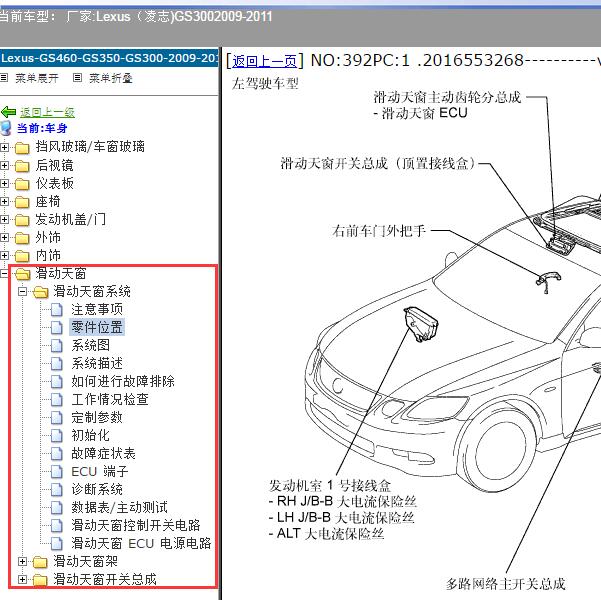Expand the 挡风玻璃/车窗玻璃 tree node
The width and height of the screenshot is (601, 600).
(x=4, y=147)
